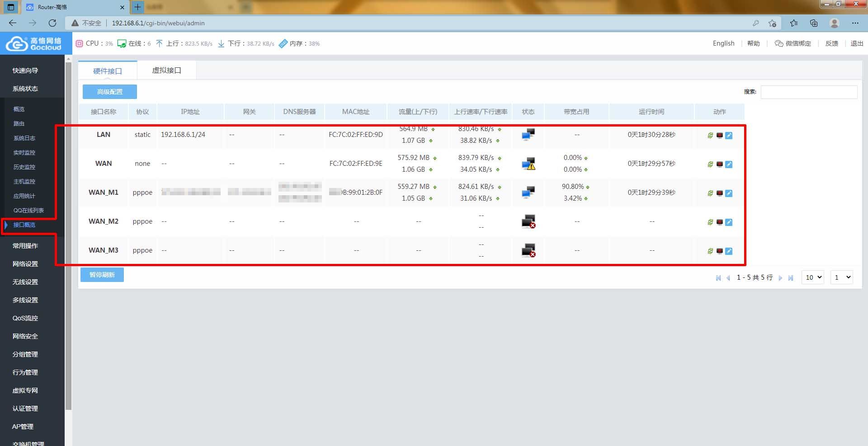868x446 pixels.
Task: Go to the next page of results
Action: pos(780,278)
